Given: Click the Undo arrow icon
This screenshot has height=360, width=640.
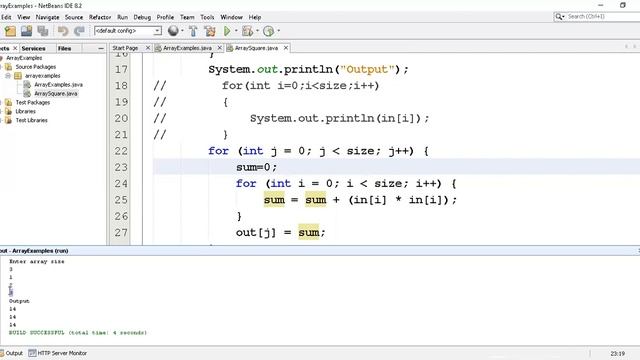Looking at the screenshot, I should [63, 31].
